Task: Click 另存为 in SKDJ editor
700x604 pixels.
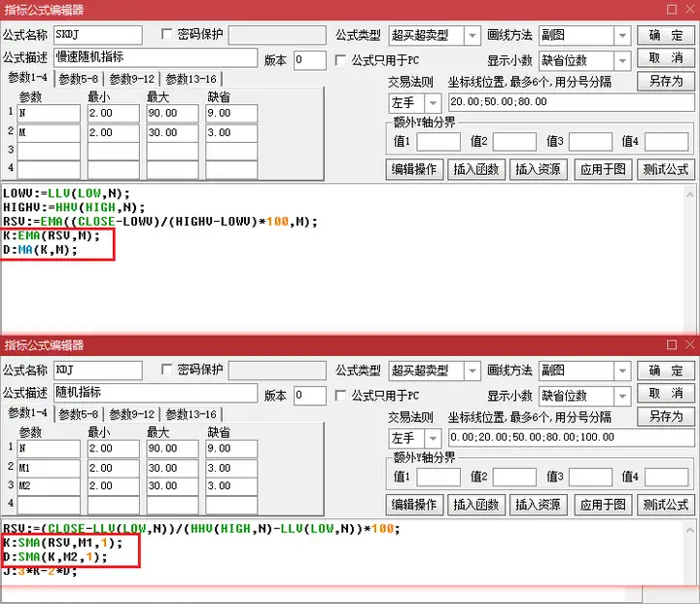Action: [x=666, y=82]
